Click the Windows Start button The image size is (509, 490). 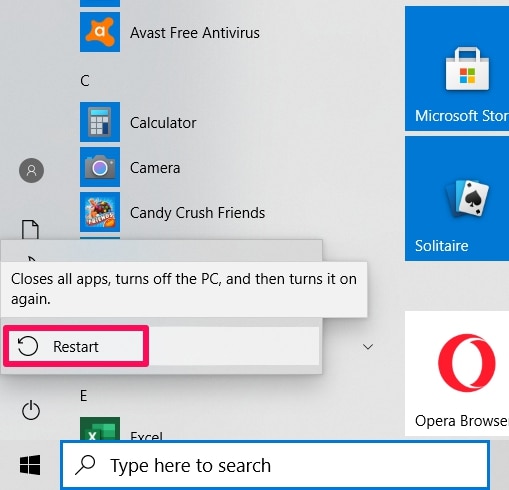coord(30,465)
